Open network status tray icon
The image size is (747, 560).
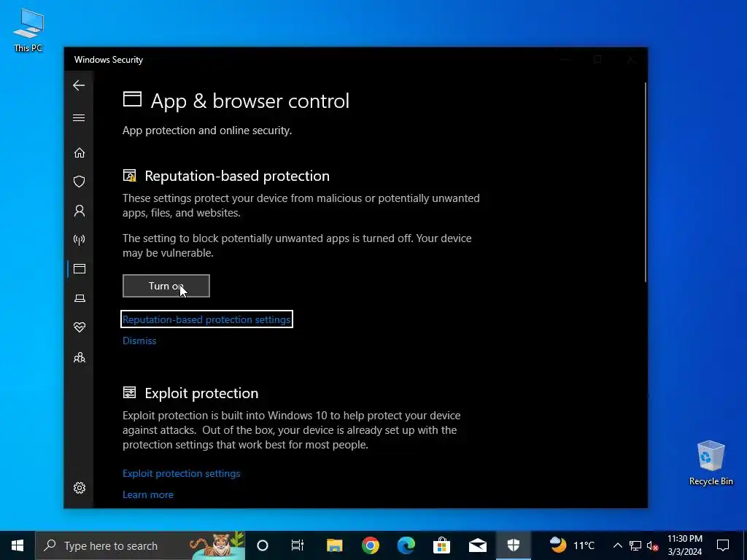(635, 545)
